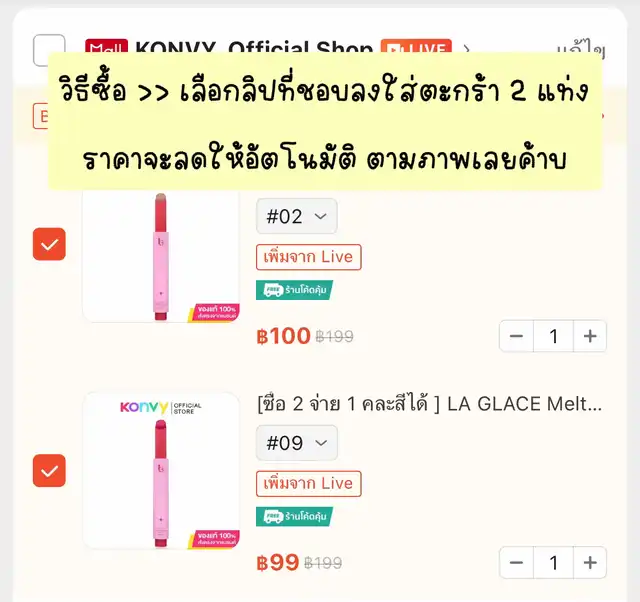Image resolution: width=640 pixels, height=602 pixels.
Task: Click free shipping truck badge of #09 item
Action: click(x=294, y=517)
